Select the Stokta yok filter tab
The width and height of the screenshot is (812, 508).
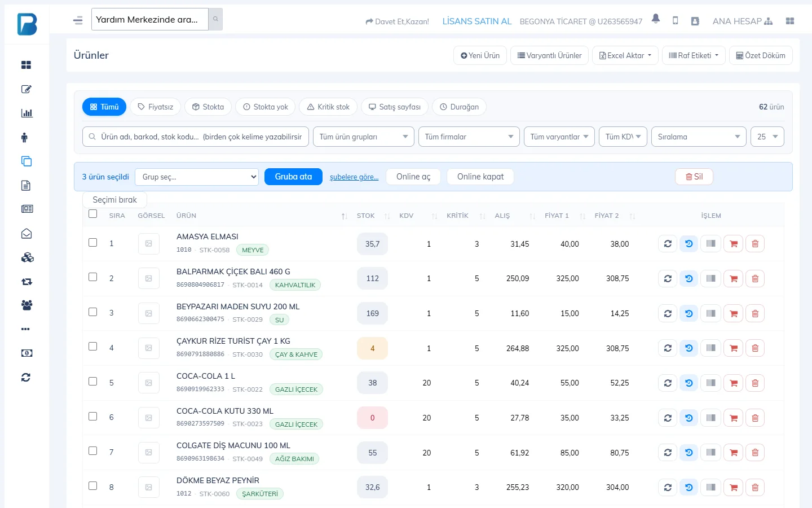[266, 107]
